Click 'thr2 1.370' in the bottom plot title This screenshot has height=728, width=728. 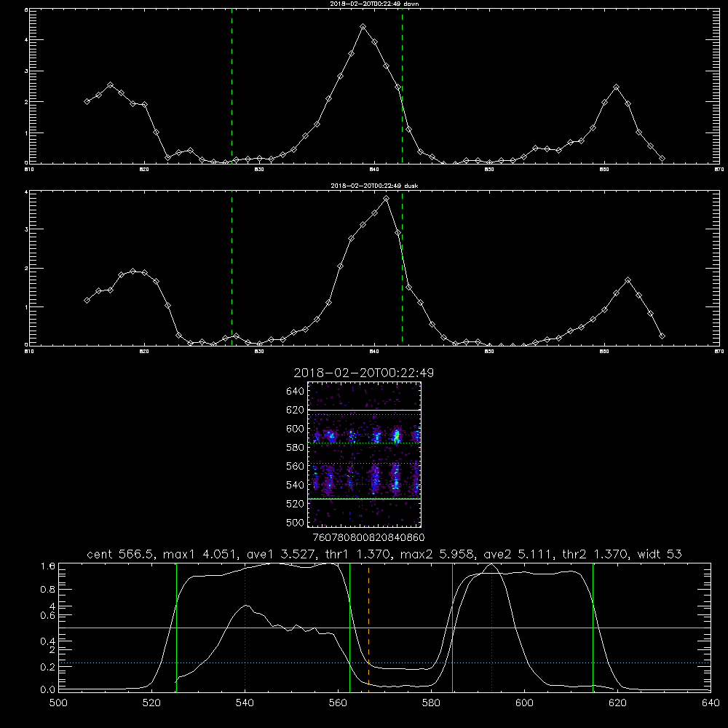click(x=595, y=554)
